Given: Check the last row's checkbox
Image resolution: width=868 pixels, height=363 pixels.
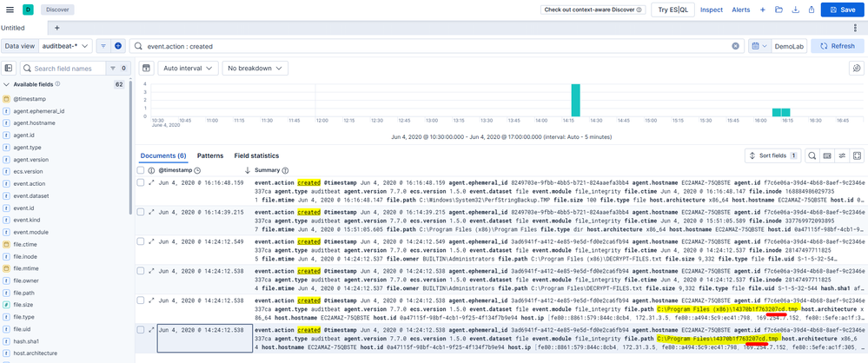Looking at the screenshot, I should click(141, 329).
